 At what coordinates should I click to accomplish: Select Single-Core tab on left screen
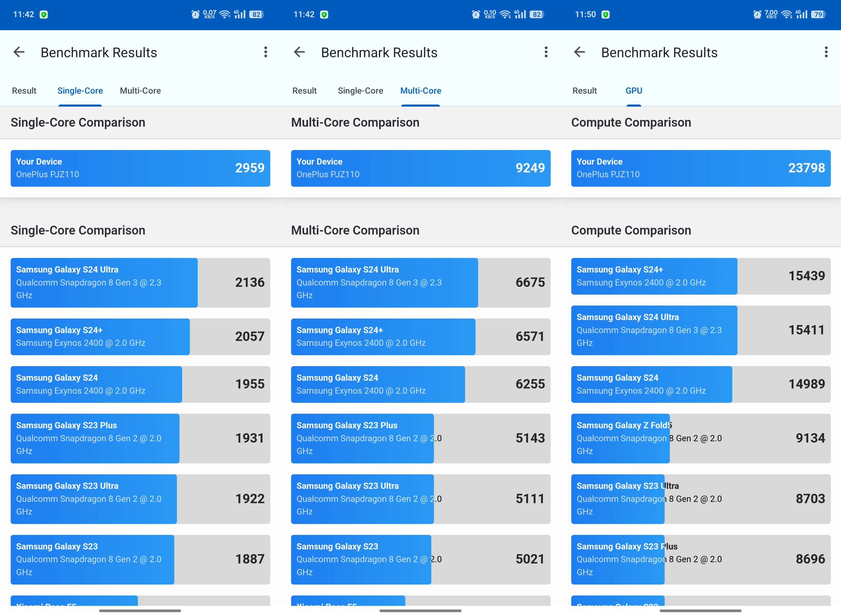(x=80, y=91)
